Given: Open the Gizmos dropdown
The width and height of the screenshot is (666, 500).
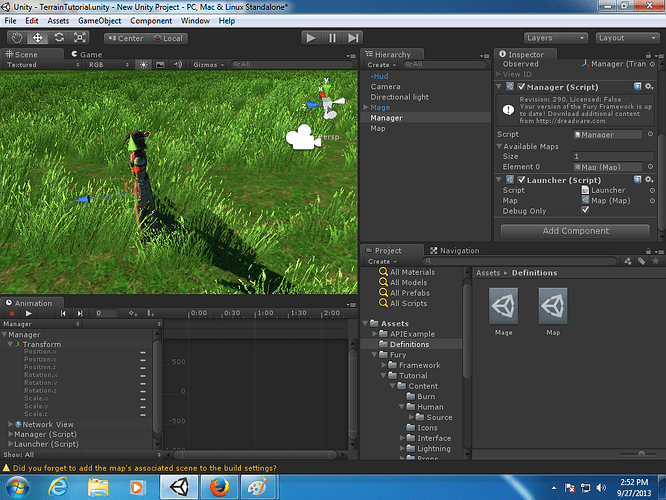Looking at the screenshot, I should click(x=208, y=65).
